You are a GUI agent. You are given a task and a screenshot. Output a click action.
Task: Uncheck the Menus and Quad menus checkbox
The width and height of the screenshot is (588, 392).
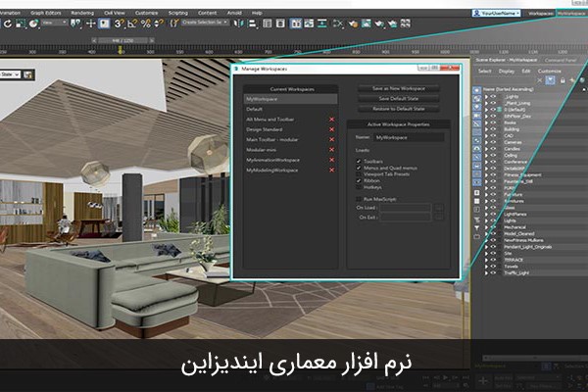[359, 168]
